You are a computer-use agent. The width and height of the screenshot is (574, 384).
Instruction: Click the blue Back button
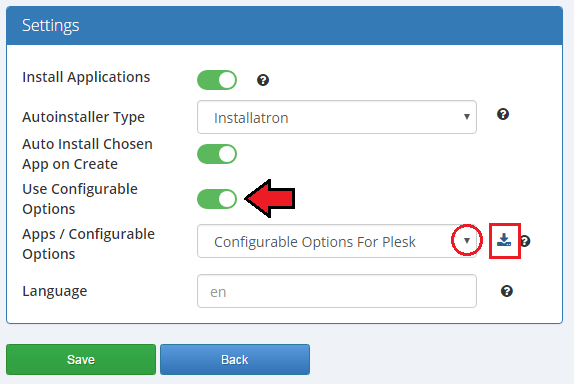coord(235,359)
